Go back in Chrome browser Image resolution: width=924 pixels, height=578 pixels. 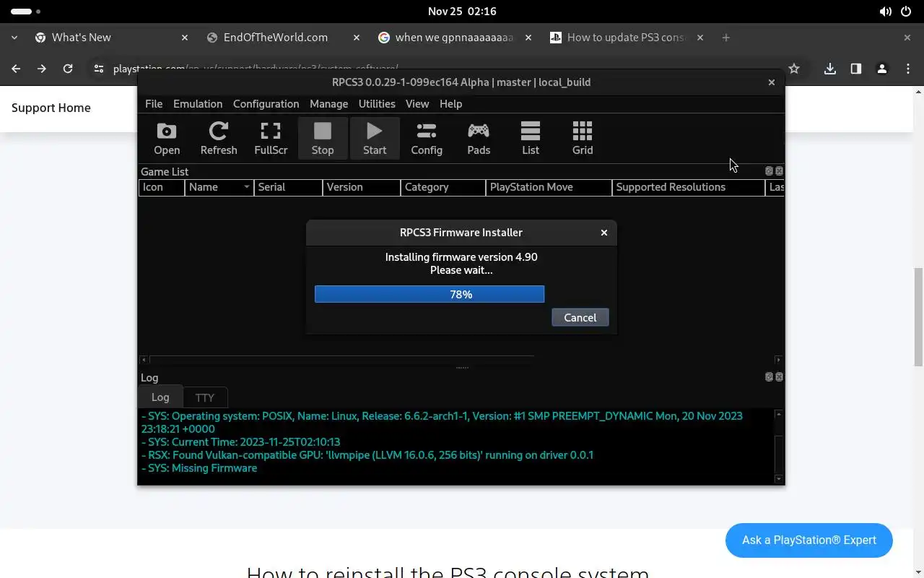16,69
